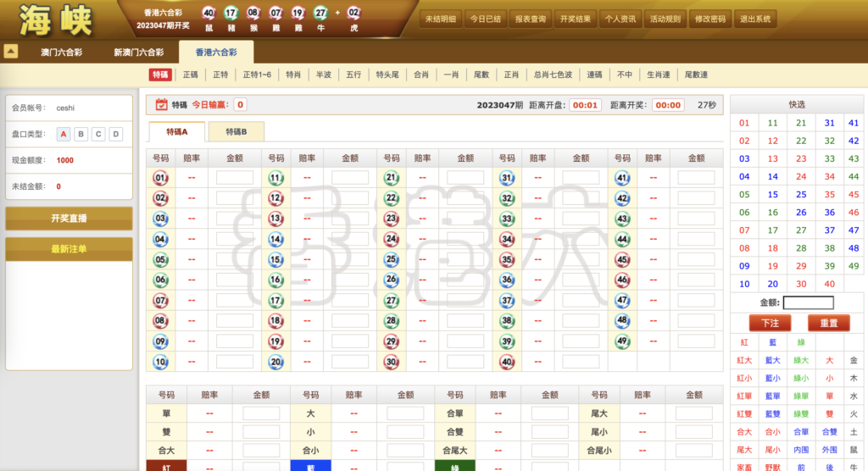The height and width of the screenshot is (471, 868).
Task: Switch to the 特碼B tab
Action: (236, 131)
